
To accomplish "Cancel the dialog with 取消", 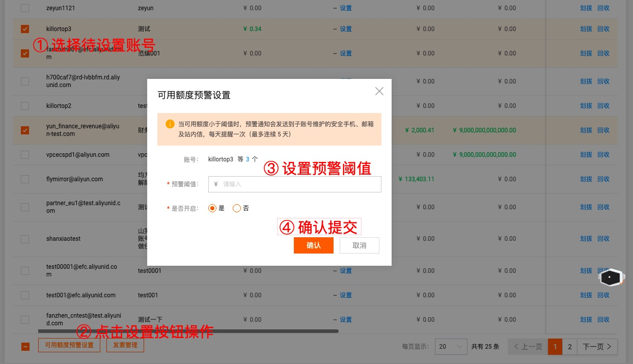I will [x=360, y=245].
